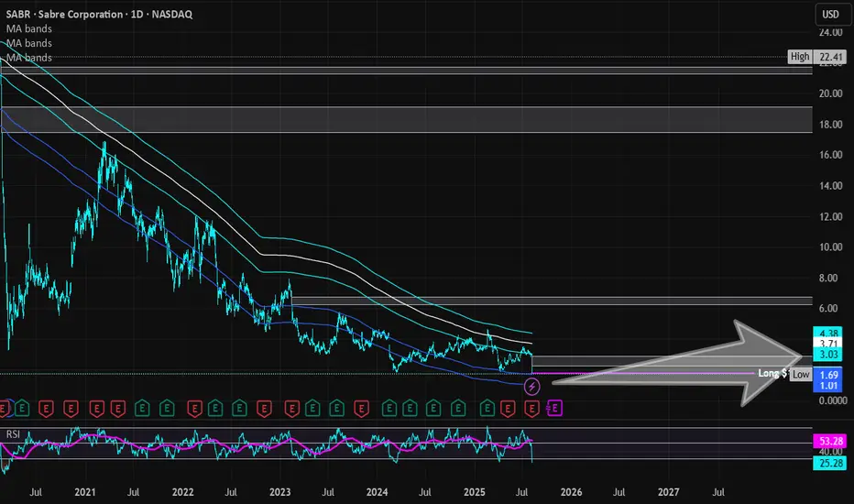Click the Low price tag

pos(801,374)
